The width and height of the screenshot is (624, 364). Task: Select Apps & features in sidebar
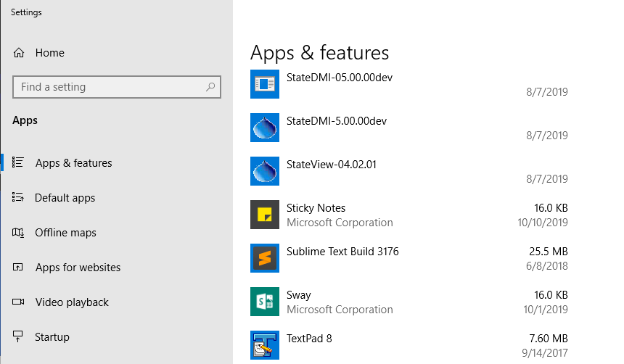tap(73, 162)
